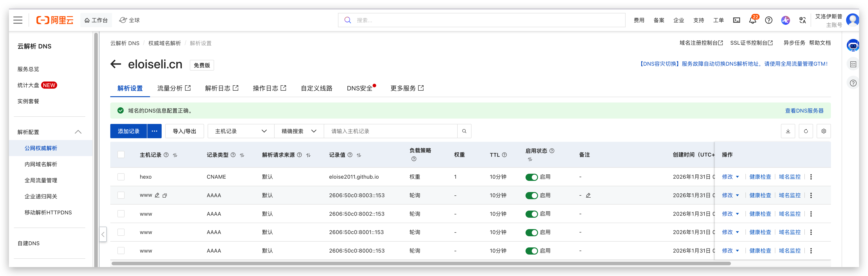
Task: Check the select-all checkbox in table header
Action: point(121,154)
